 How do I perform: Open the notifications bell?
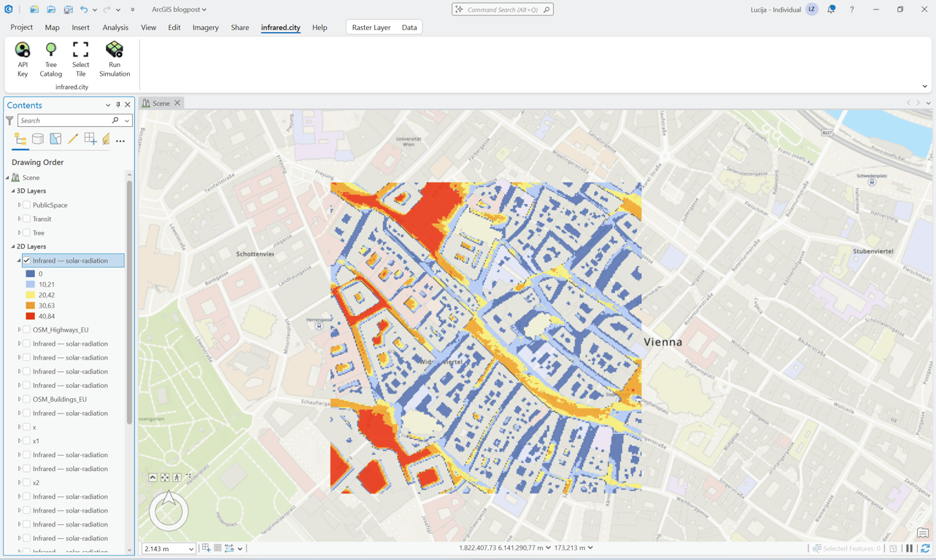coord(831,9)
